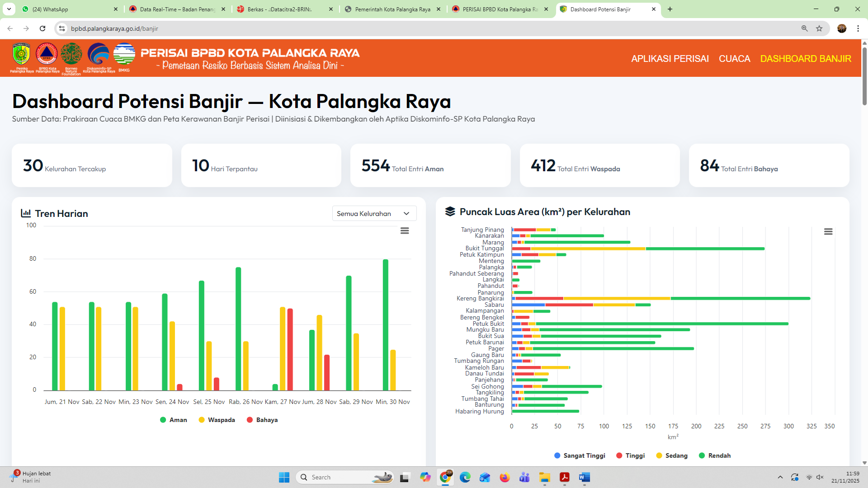The image size is (868, 488).
Task: Toggle Waspada series in chart legend
Action: pyautogui.click(x=217, y=420)
